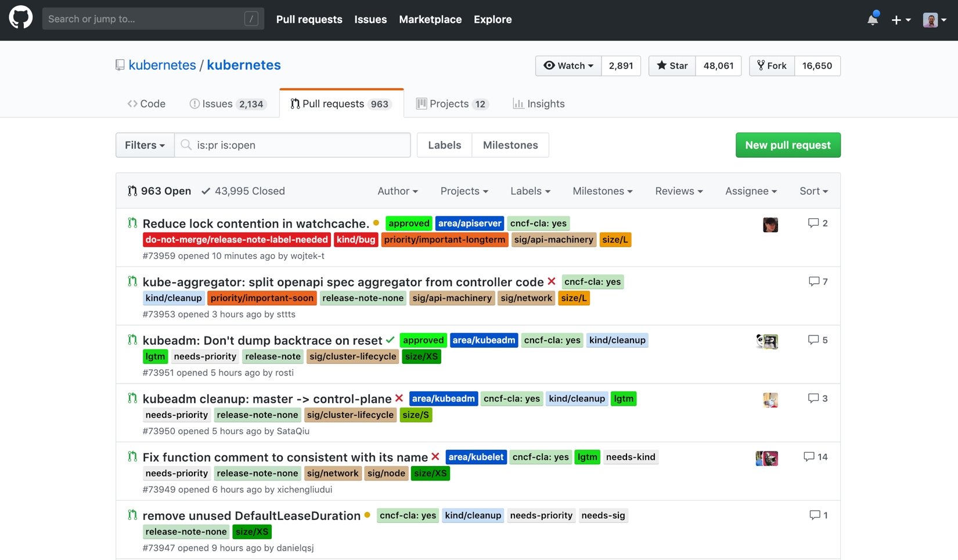Image resolution: width=958 pixels, height=560 pixels.
Task: Click the repository book icon before kubernetes
Action: pyautogui.click(x=120, y=64)
